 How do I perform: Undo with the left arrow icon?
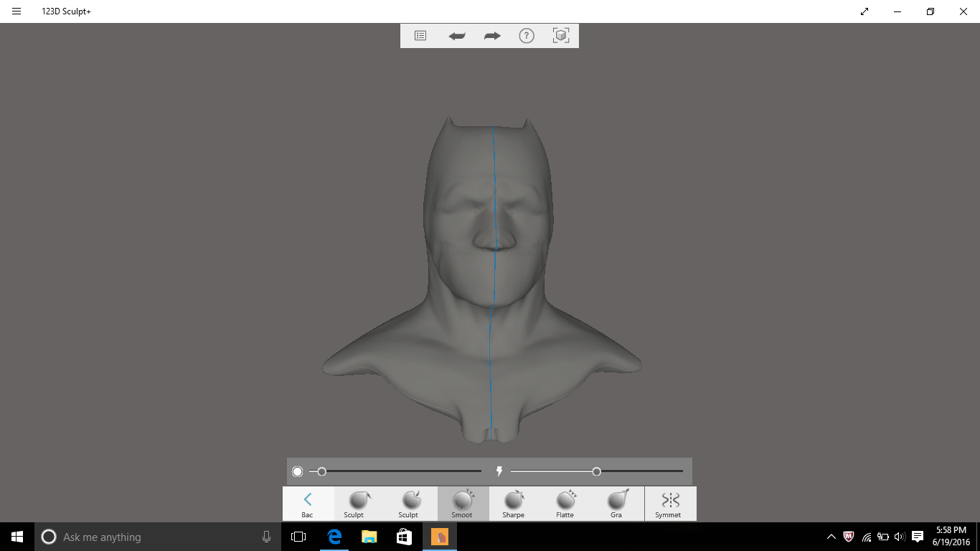(x=457, y=36)
